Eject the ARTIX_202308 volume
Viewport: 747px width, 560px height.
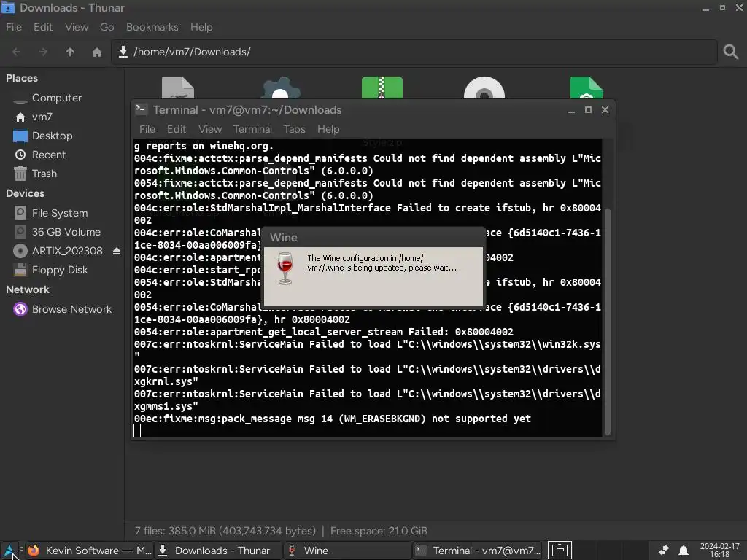[117, 251]
